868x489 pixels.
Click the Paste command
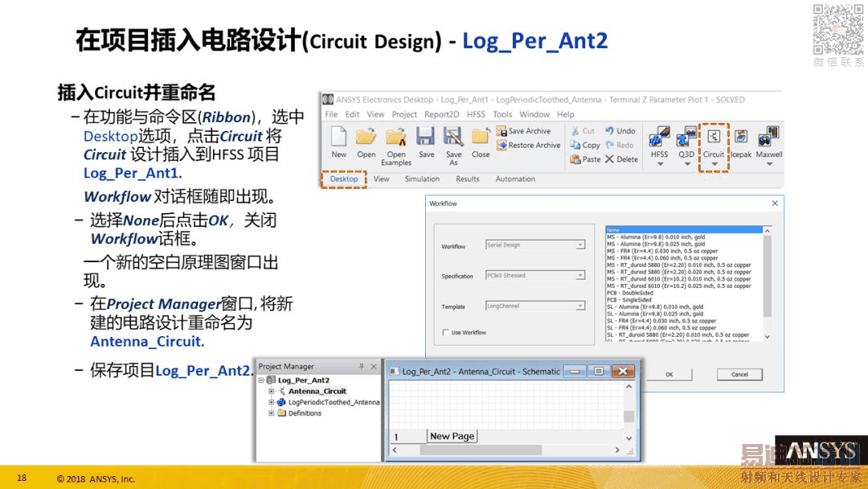(x=585, y=159)
